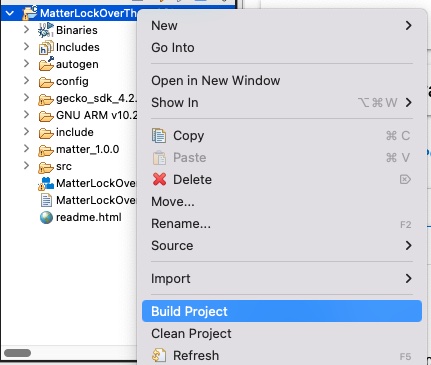Select the matter_1.0.0 tree label

[x=87, y=149]
